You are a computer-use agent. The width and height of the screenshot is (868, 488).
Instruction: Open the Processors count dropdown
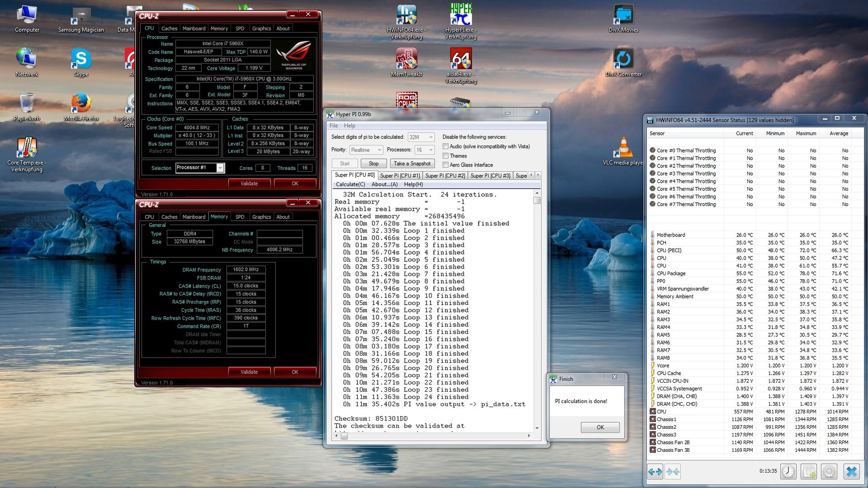click(x=424, y=150)
